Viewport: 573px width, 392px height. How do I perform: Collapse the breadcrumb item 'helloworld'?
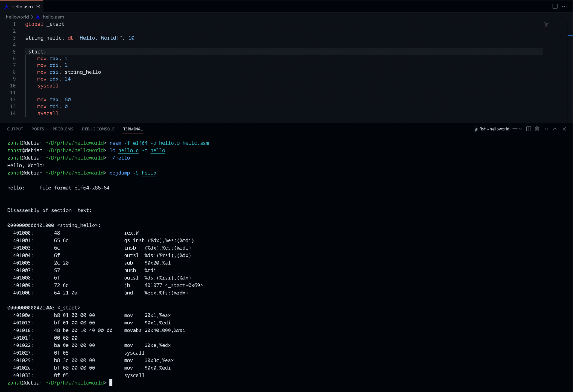coord(17,17)
